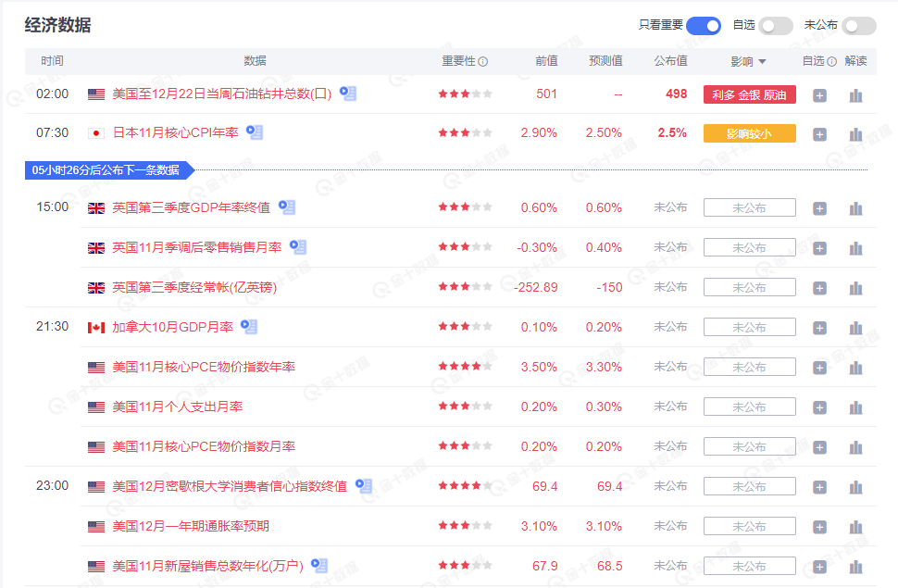
Task: Open 美国12月一年期通胀率预期 data link
Action: coord(191,526)
